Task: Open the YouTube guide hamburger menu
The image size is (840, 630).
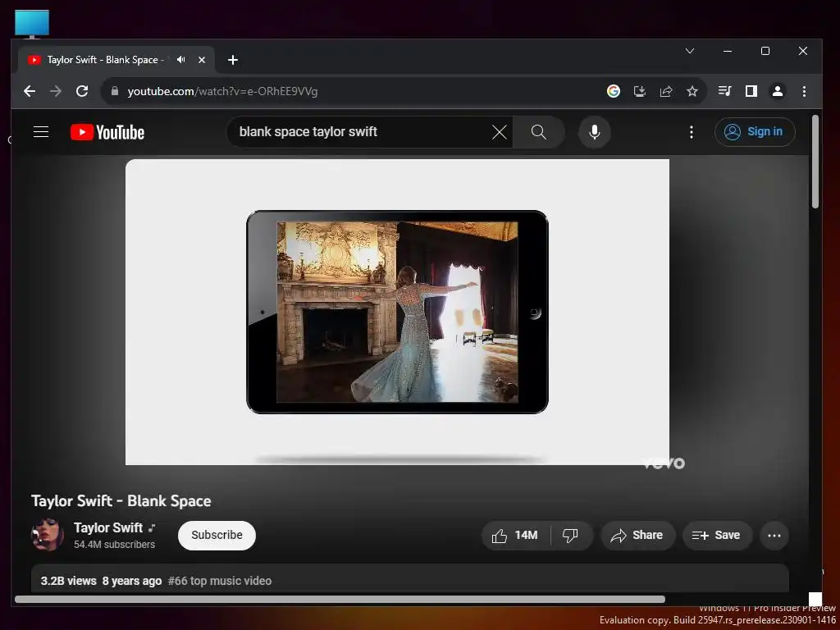Action: [41, 132]
